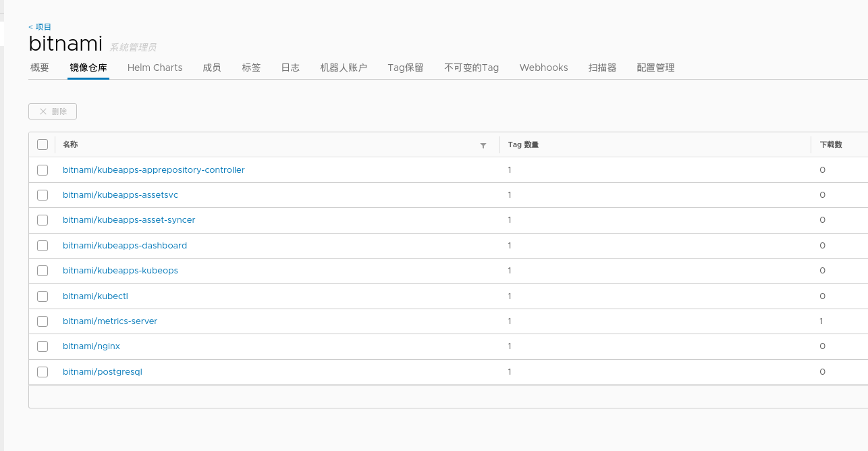
Task: Click download count 0 in postgresql row
Action: [x=822, y=372]
